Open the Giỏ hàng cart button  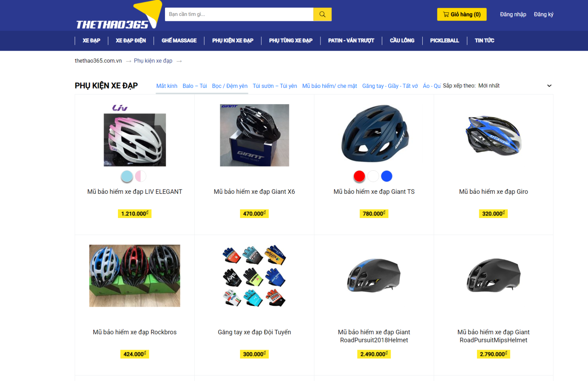pos(462,14)
